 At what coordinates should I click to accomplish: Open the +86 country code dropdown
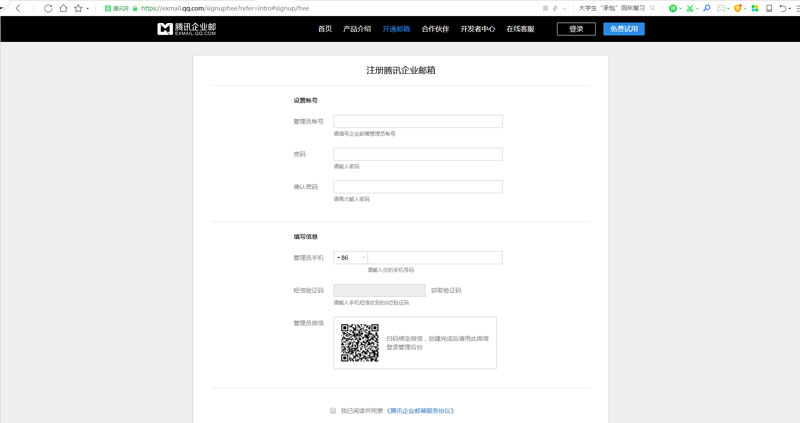[351, 258]
